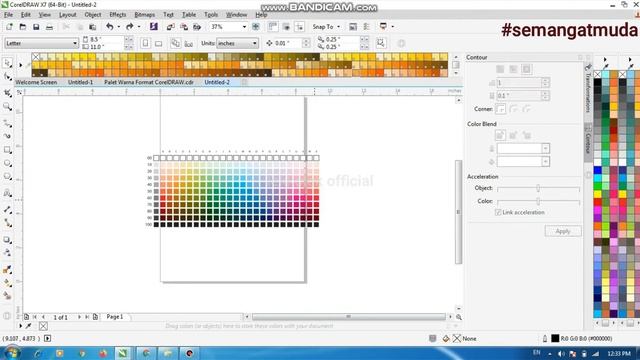This screenshot has width=640, height=360.
Task: Open the zoom level dropdown showing 37%
Action: [x=244, y=27]
